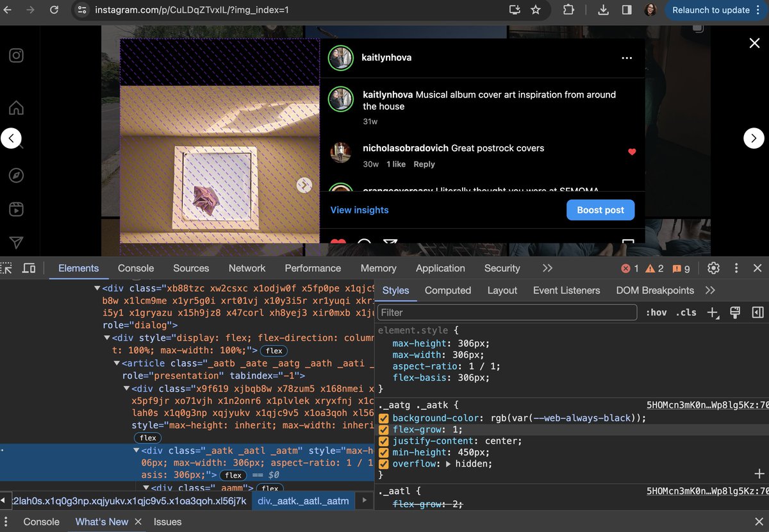The width and height of the screenshot is (769, 532).
Task: Open Issues tab in drawer
Action: pyautogui.click(x=167, y=522)
